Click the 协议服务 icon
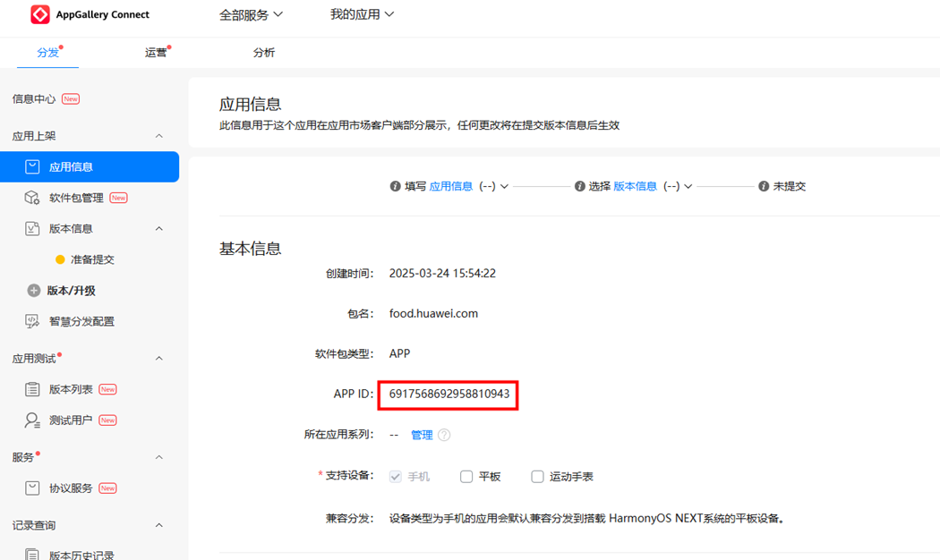940x560 pixels. pos(32,488)
